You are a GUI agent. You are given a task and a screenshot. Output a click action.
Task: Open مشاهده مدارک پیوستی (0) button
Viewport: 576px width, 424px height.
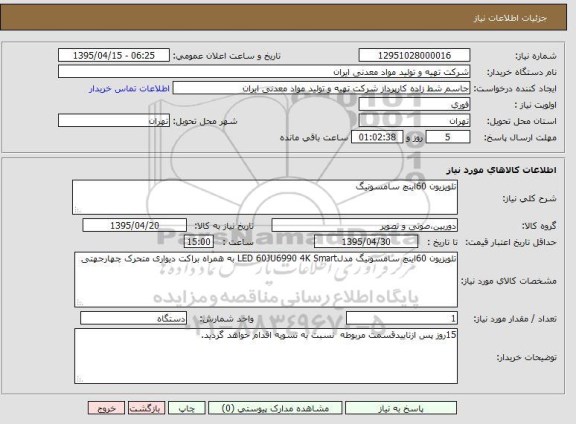(x=275, y=408)
